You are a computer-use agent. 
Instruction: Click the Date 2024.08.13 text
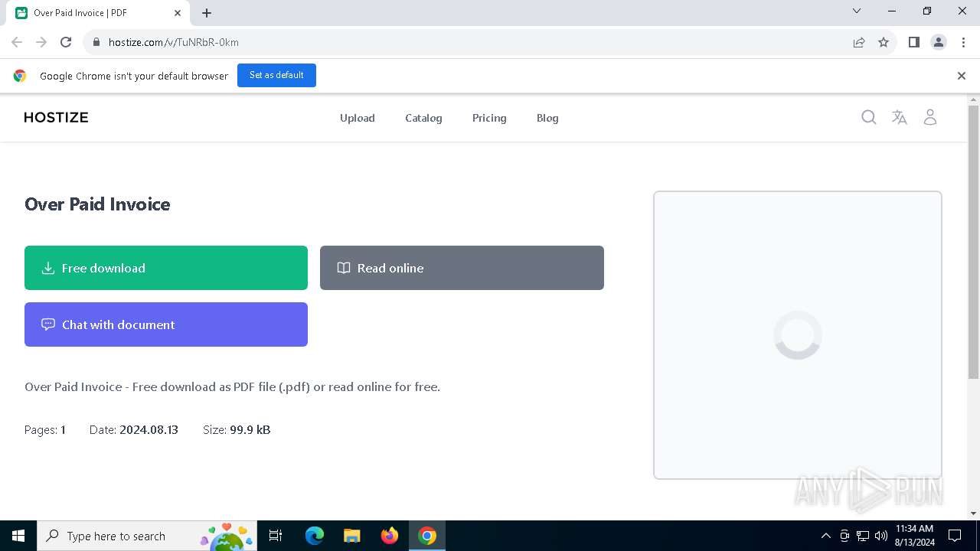coord(134,430)
